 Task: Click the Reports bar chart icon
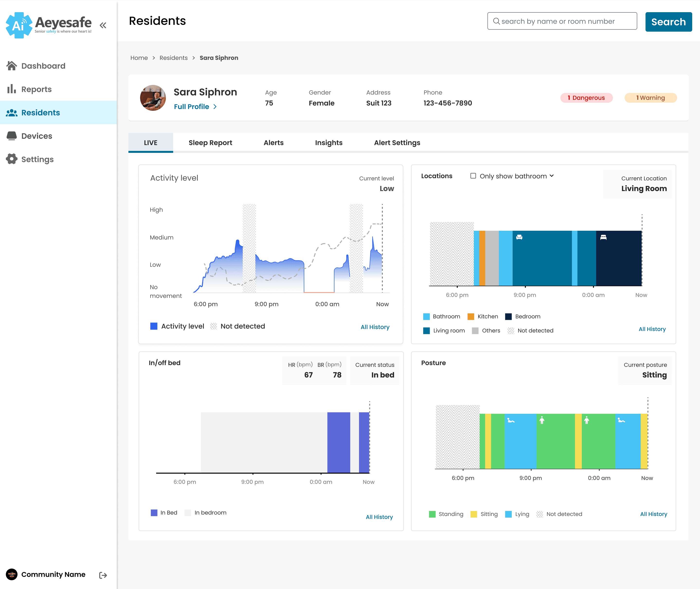(x=12, y=89)
